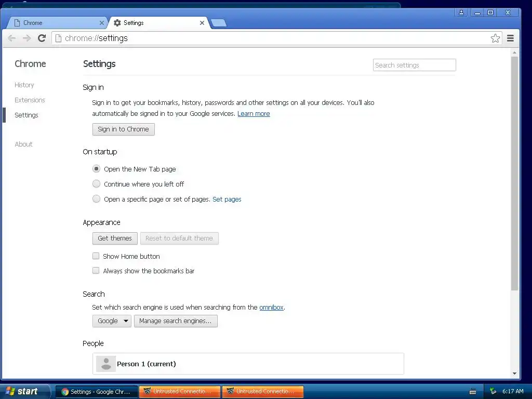Click the browser back arrow
532x399 pixels.
[x=12, y=38]
